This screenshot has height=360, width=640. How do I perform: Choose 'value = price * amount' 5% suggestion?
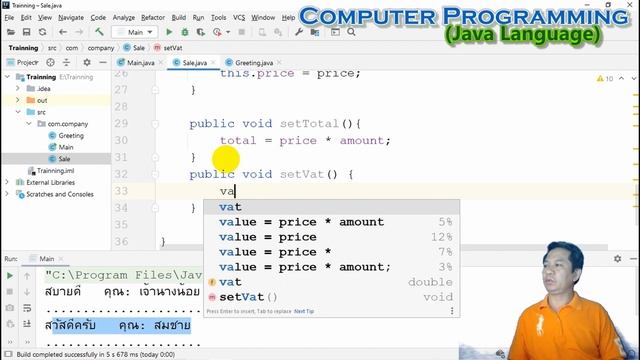pos(332,222)
